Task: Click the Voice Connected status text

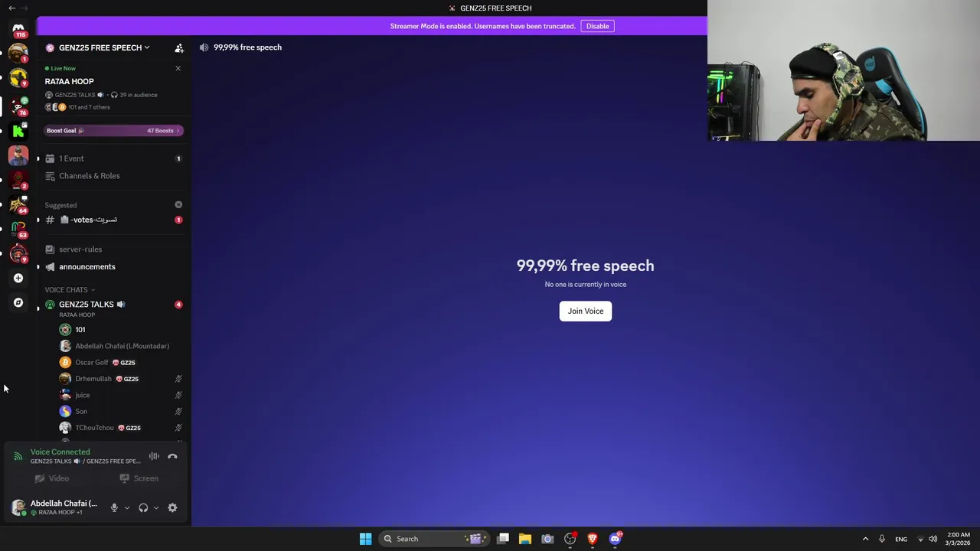Action: 60,452
